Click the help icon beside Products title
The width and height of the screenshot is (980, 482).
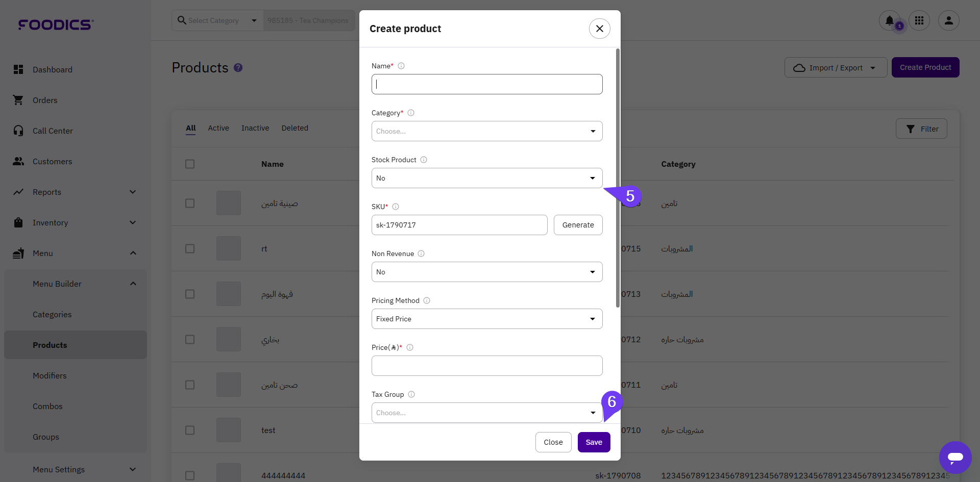click(x=238, y=68)
